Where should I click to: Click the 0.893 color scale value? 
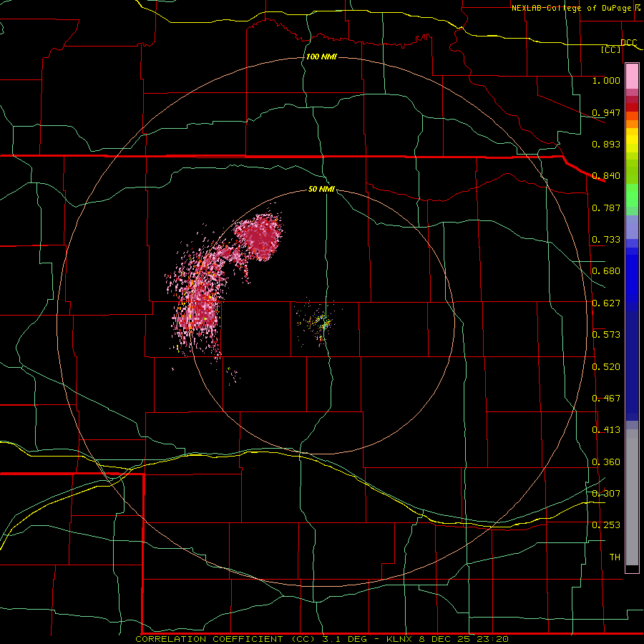coord(606,144)
